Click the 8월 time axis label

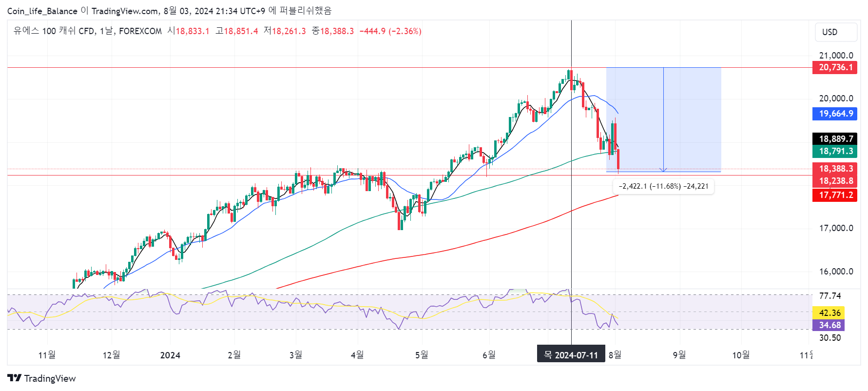615,355
